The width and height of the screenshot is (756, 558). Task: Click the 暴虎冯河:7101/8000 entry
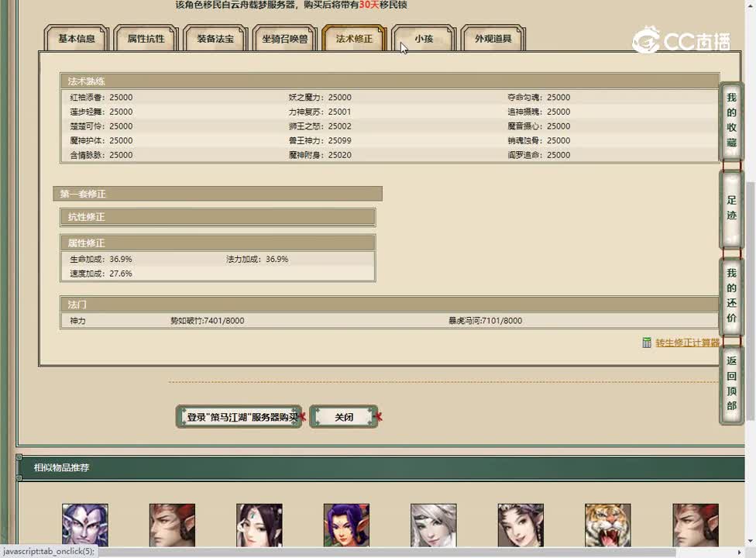tap(485, 321)
